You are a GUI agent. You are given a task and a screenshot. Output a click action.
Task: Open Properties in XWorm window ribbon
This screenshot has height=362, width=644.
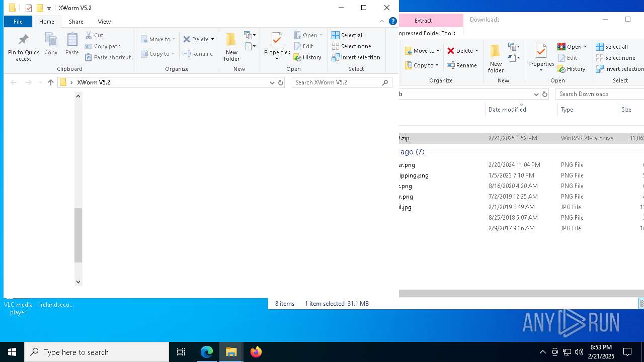tap(277, 46)
